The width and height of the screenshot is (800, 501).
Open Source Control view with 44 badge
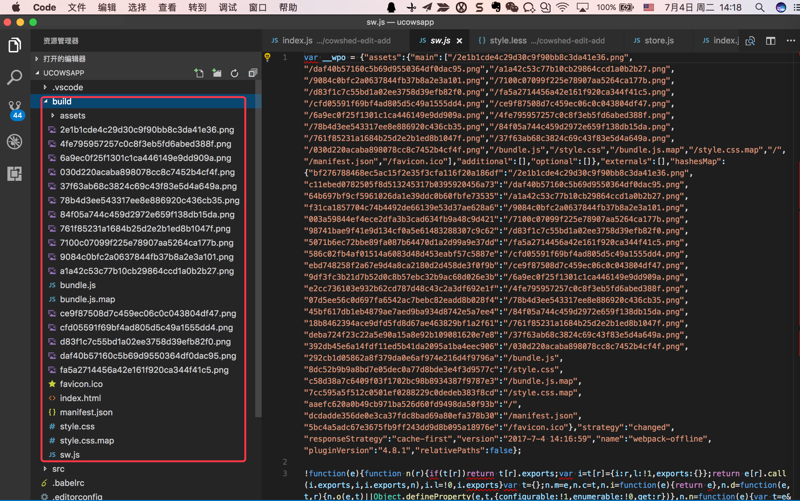pos(15,110)
